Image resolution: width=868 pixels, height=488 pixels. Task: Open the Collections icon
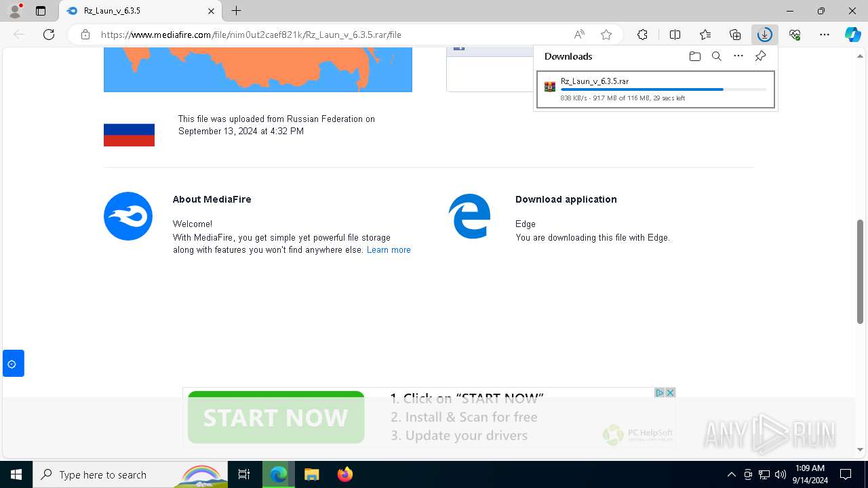click(735, 35)
